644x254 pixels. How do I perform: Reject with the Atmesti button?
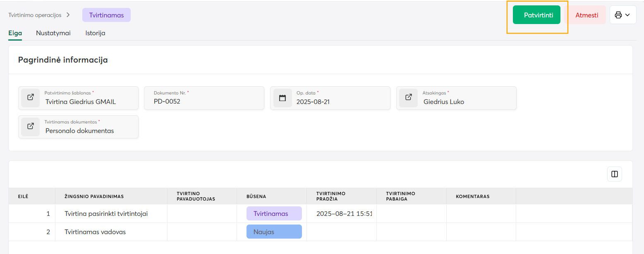click(587, 15)
